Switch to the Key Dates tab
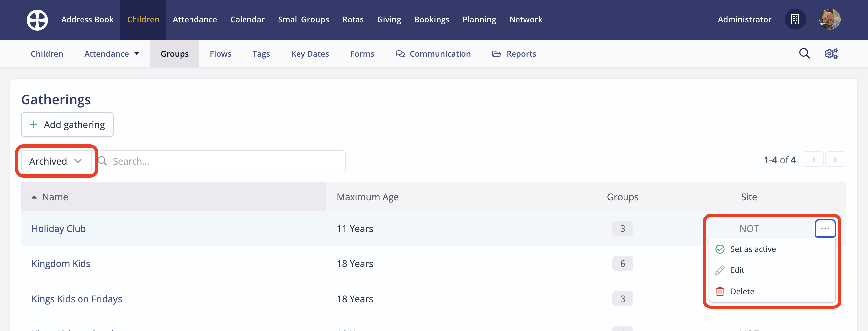This screenshot has height=331, width=868. tap(310, 54)
